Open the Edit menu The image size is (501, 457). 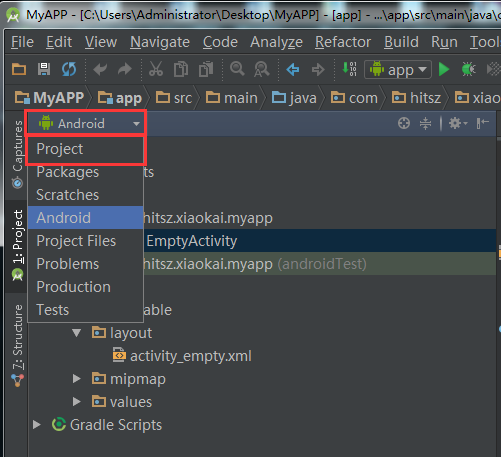point(59,42)
